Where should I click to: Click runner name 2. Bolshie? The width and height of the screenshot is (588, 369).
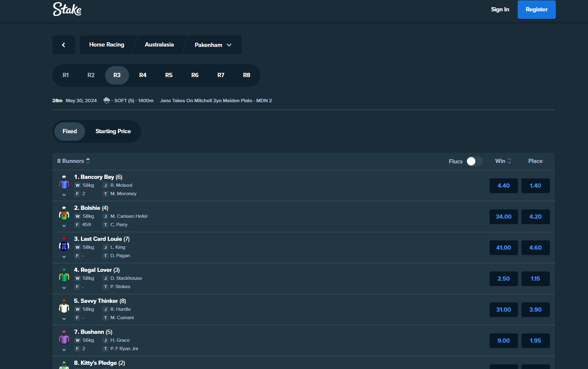[91, 208]
